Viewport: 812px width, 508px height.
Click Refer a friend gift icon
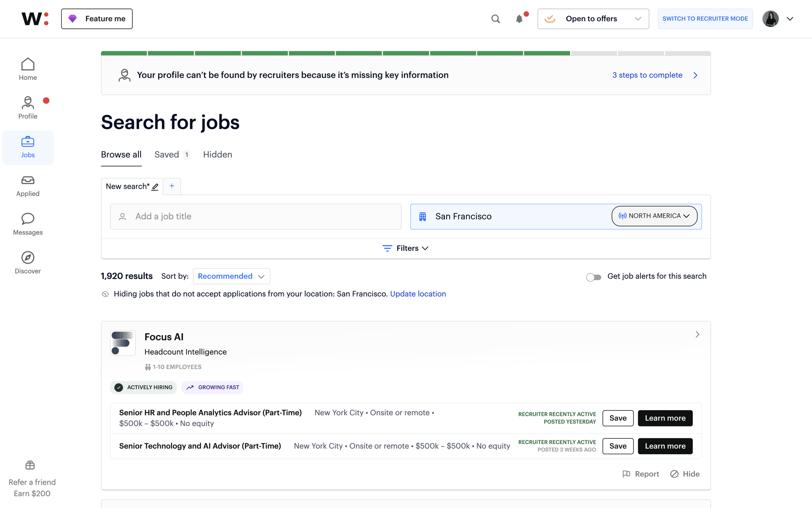pos(30,465)
